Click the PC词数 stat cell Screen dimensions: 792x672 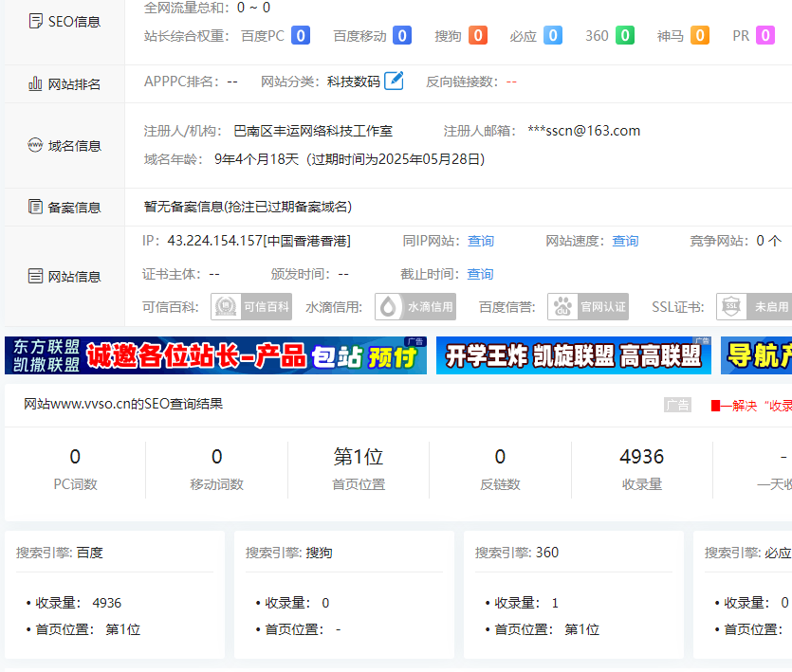[x=75, y=470]
